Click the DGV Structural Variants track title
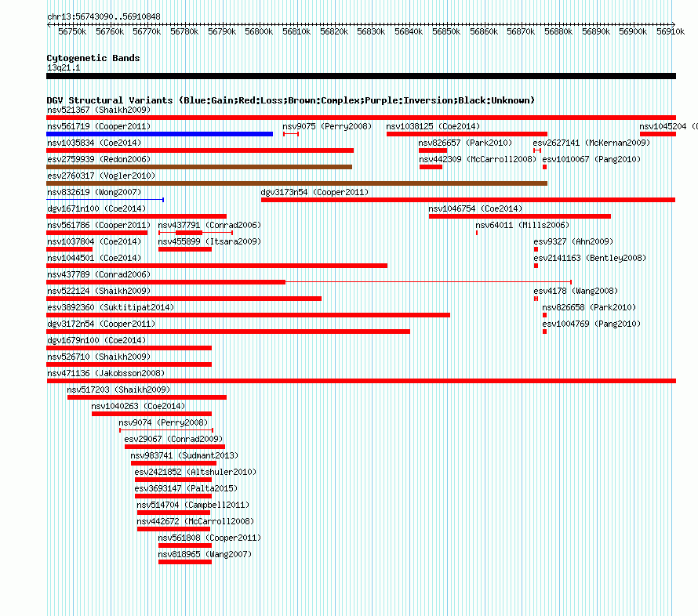The width and height of the screenshot is (698, 616). 291,100
